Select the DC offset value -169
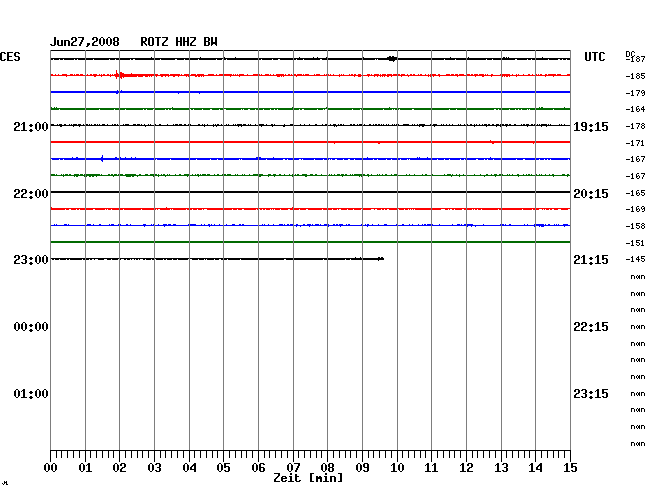The width and height of the screenshot is (650, 494). coord(635,209)
